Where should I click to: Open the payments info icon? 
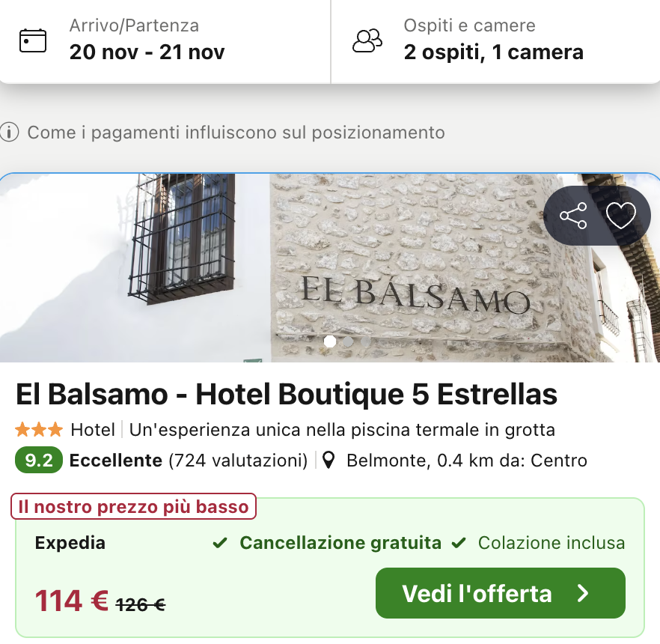[x=10, y=133]
